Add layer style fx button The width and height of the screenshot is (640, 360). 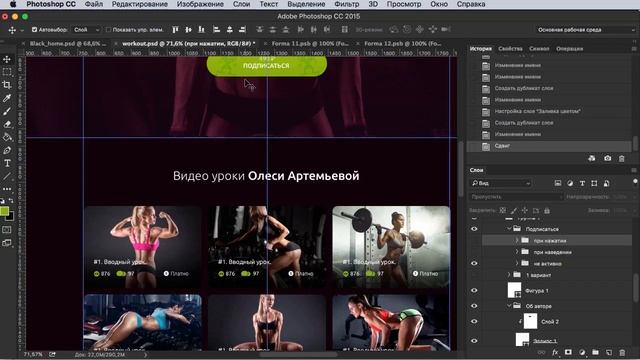pyautogui.click(x=555, y=352)
